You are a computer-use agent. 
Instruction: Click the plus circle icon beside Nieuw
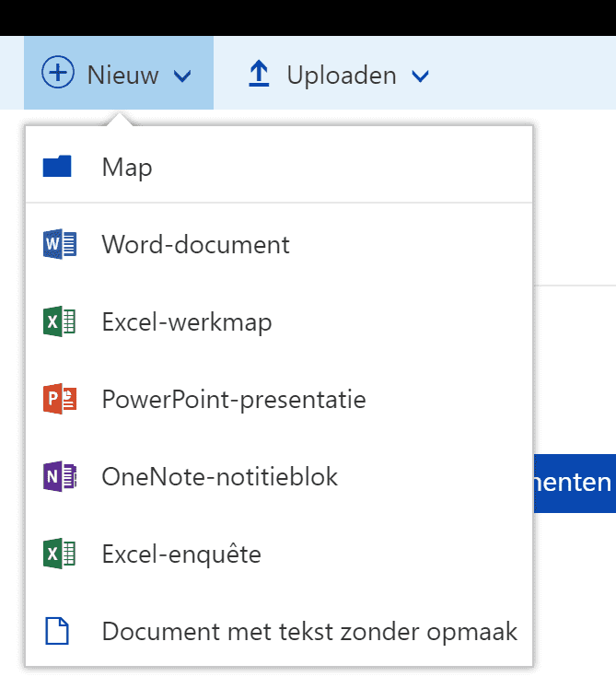pos(58,73)
